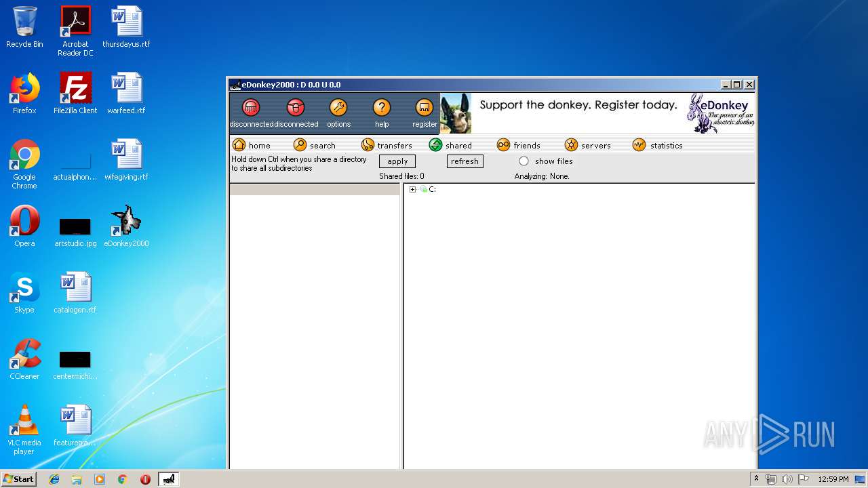The width and height of the screenshot is (868, 488).
Task: Click the volume speaker tray icon
Action: pos(787,479)
